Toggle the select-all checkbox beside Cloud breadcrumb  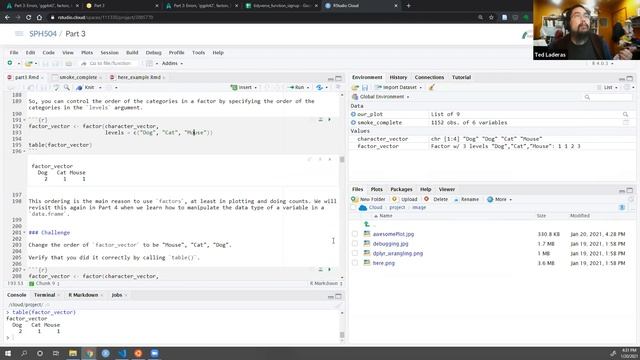pyautogui.click(x=353, y=208)
